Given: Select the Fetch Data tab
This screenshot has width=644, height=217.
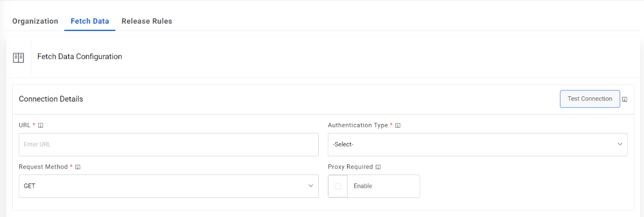Looking at the screenshot, I should (x=90, y=21).
